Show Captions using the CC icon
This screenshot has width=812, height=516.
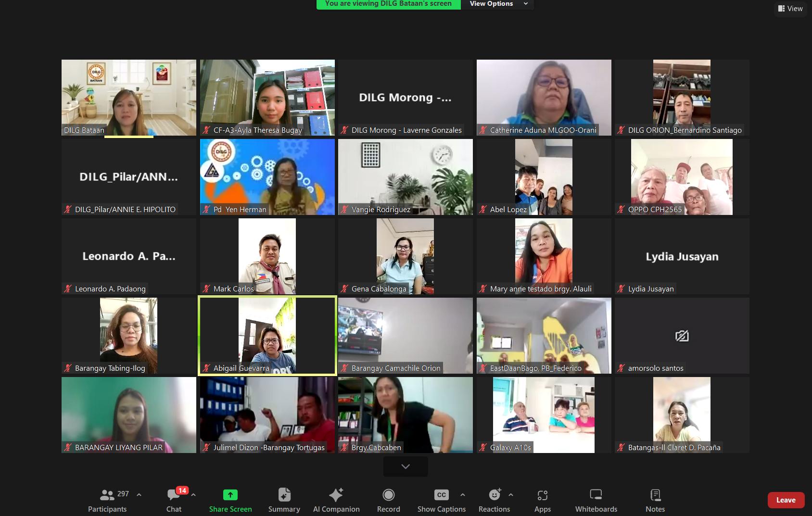(441, 495)
